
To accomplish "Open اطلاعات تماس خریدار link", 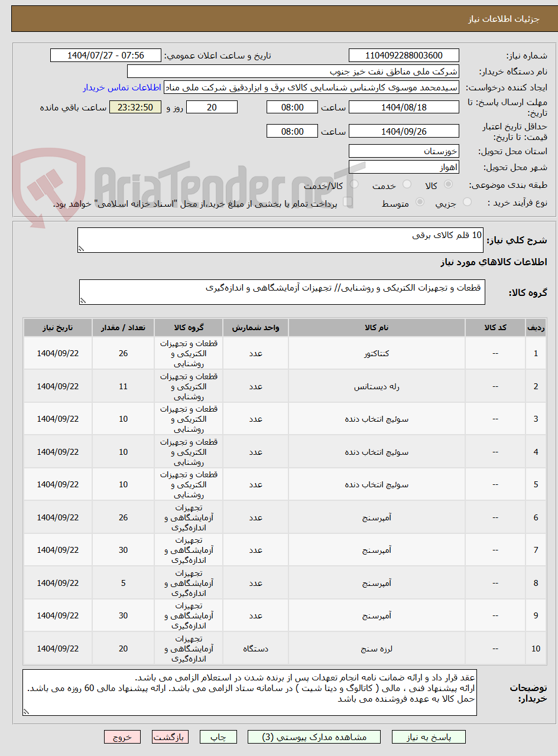I will [x=122, y=87].
